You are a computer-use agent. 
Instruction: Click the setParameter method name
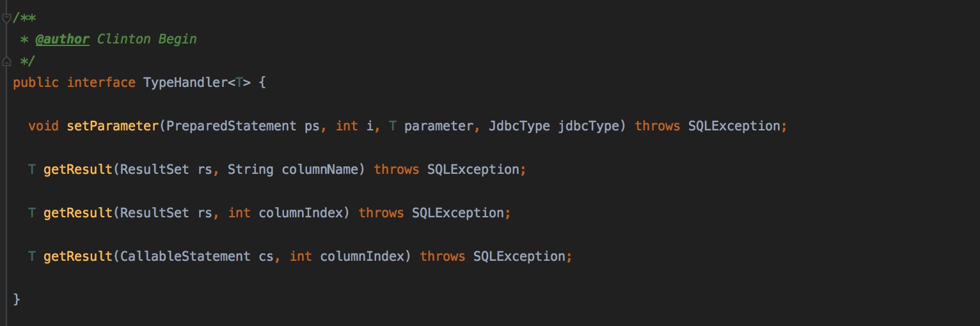point(112,126)
